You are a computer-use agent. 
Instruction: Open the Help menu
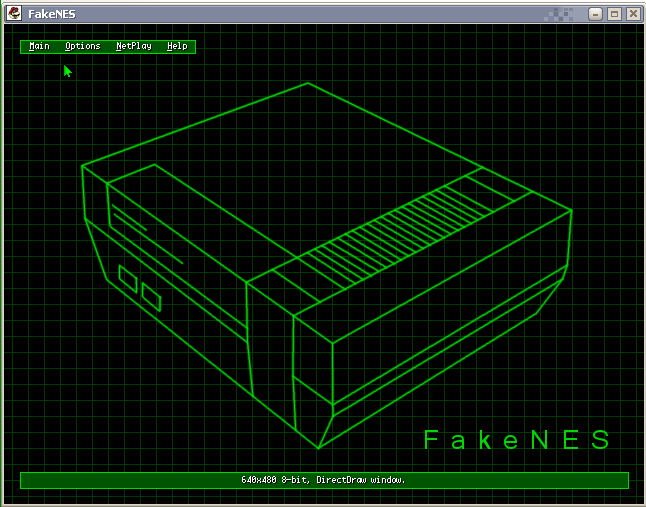pyautogui.click(x=177, y=46)
